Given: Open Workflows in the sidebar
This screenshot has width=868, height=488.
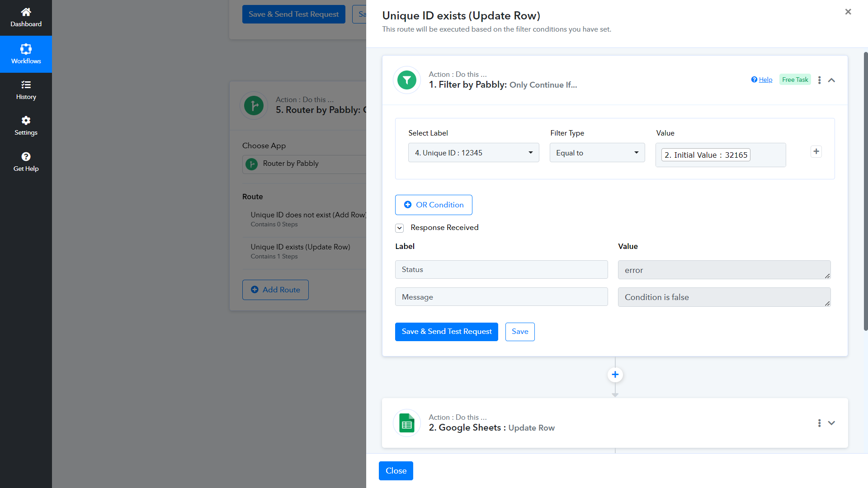Looking at the screenshot, I should [26, 54].
